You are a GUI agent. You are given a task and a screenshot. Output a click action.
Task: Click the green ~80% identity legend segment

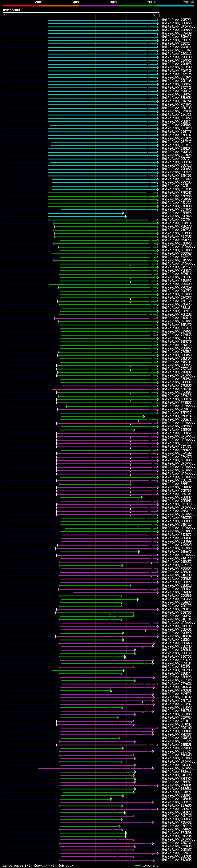[x=137, y=6]
